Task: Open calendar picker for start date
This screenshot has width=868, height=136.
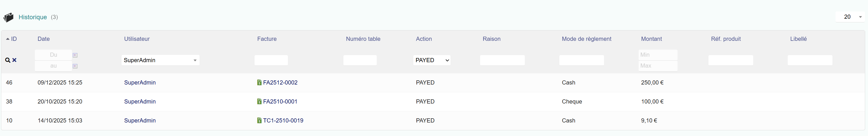Action: click(x=75, y=55)
